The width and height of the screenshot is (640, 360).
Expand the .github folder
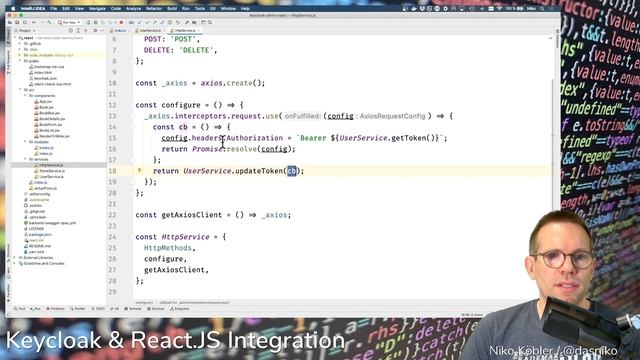pyautogui.click(x=20, y=43)
